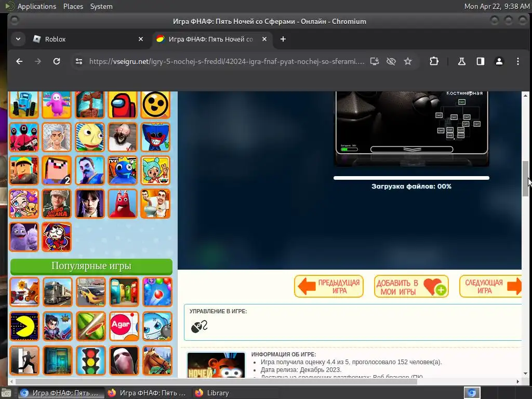
Task: Open the profile avatar menu
Action: pyautogui.click(x=499, y=61)
